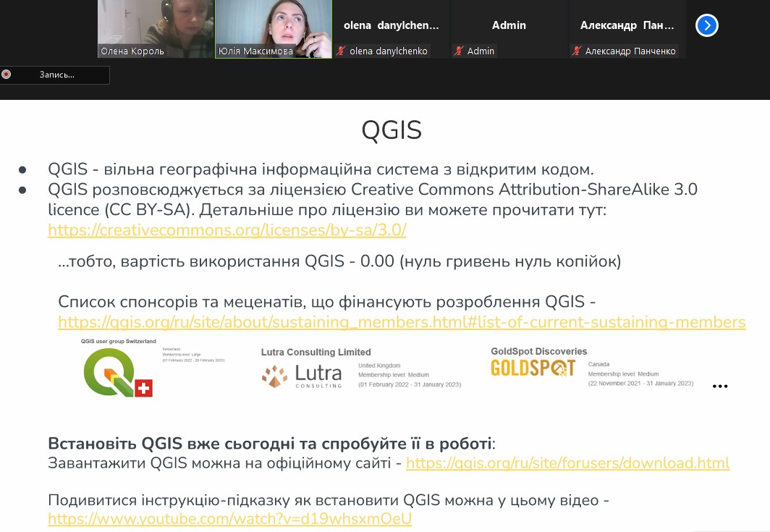This screenshot has height=532, width=770.
Task: Click the red recording dot icon
Action: click(7, 75)
